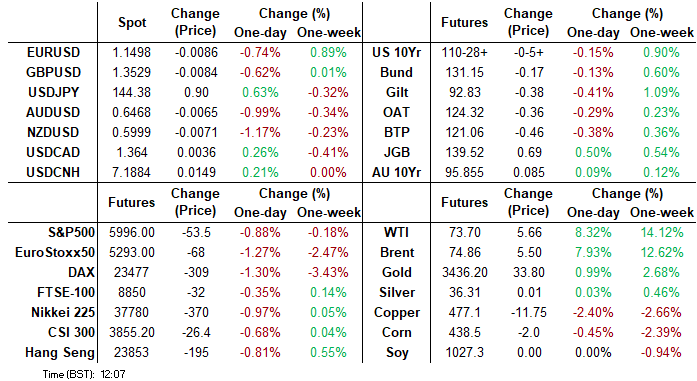Click the Hang Seng price change -195
This screenshot has height=381, width=697.
click(196, 353)
